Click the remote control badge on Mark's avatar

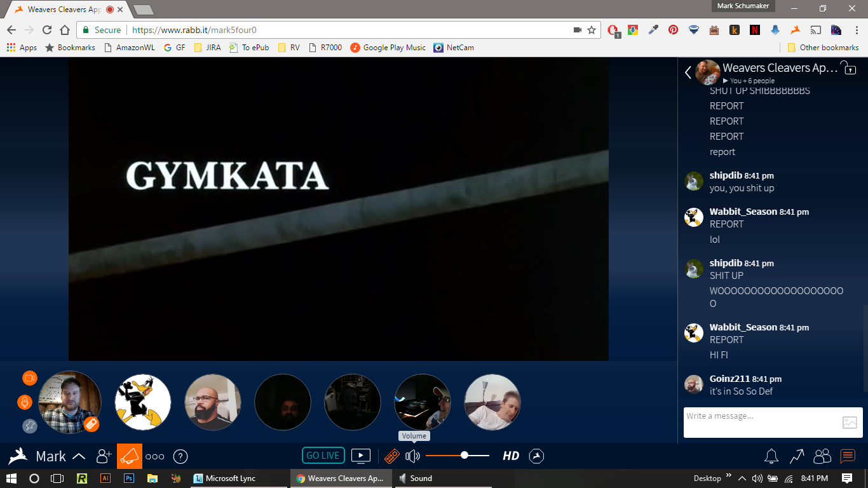(x=92, y=424)
